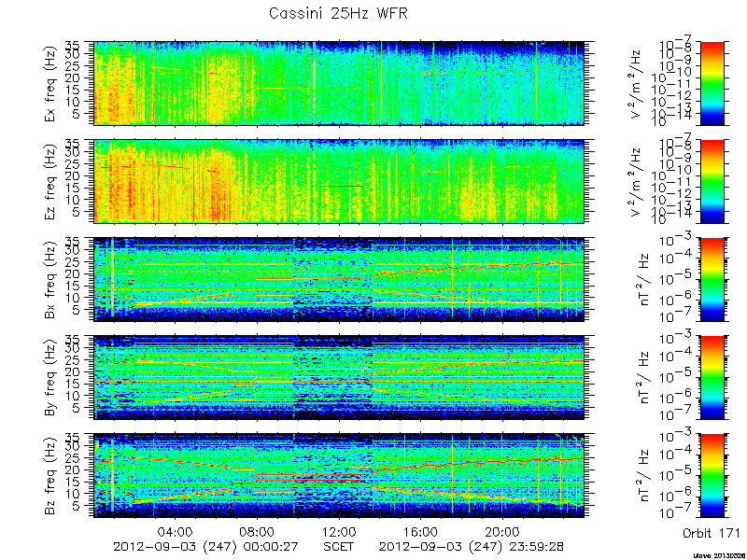Click the '12:00' time axis label

339,531
